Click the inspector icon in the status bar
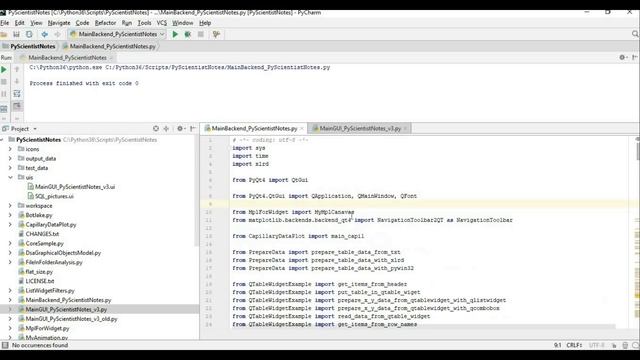 625,345
